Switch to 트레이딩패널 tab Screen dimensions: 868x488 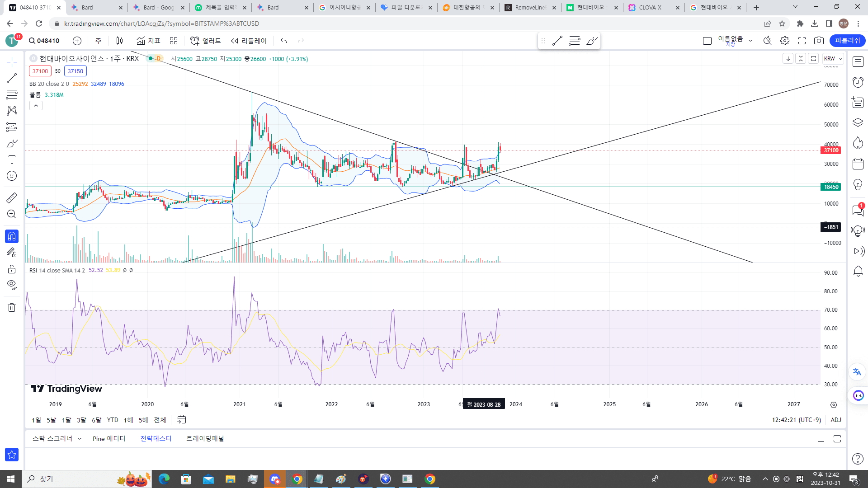(x=205, y=439)
